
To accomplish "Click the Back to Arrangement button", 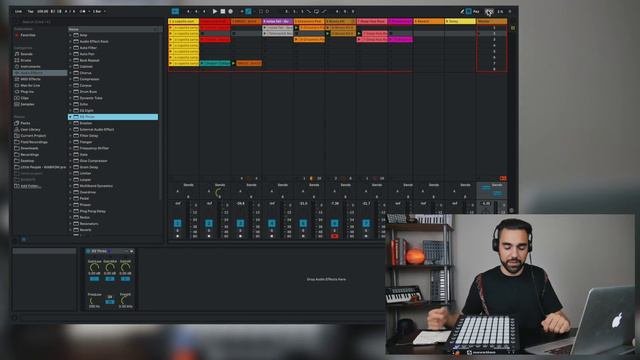I will coord(503,178).
